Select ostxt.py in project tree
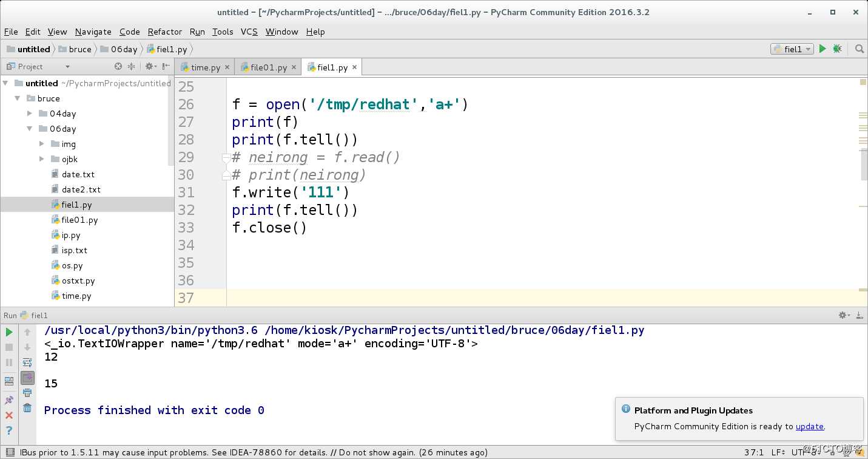Image resolution: width=868 pixels, height=459 pixels. coord(78,280)
